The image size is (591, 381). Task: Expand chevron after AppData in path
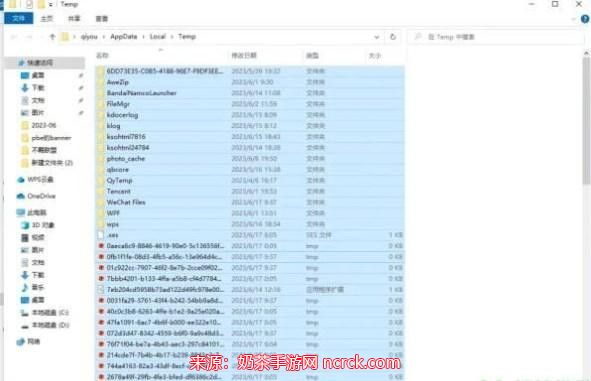[144, 37]
